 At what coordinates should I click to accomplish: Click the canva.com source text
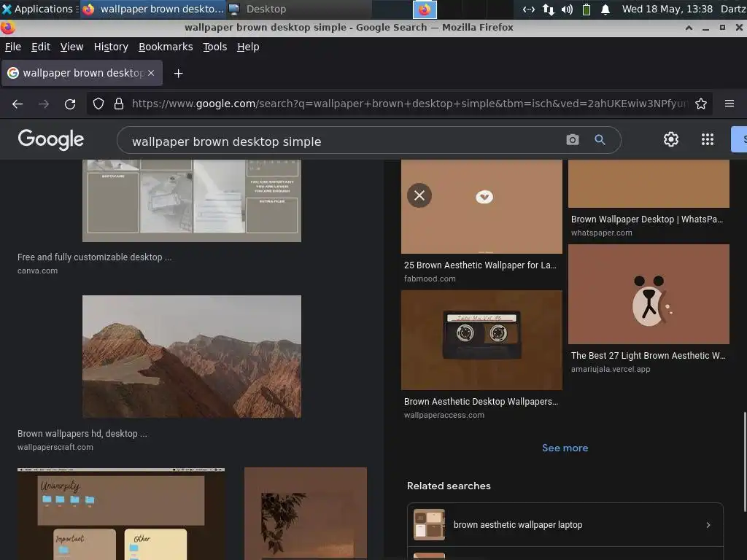click(37, 271)
